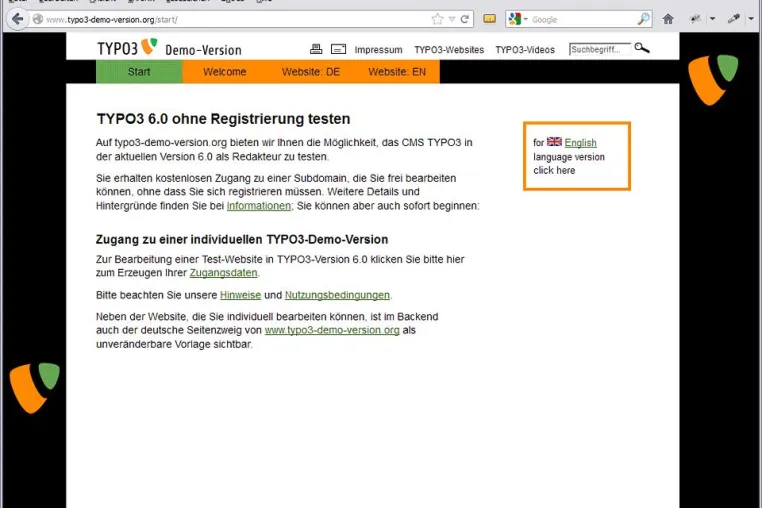Click the UK flag icon in language box
This screenshot has width=762, height=508.
pos(554,141)
